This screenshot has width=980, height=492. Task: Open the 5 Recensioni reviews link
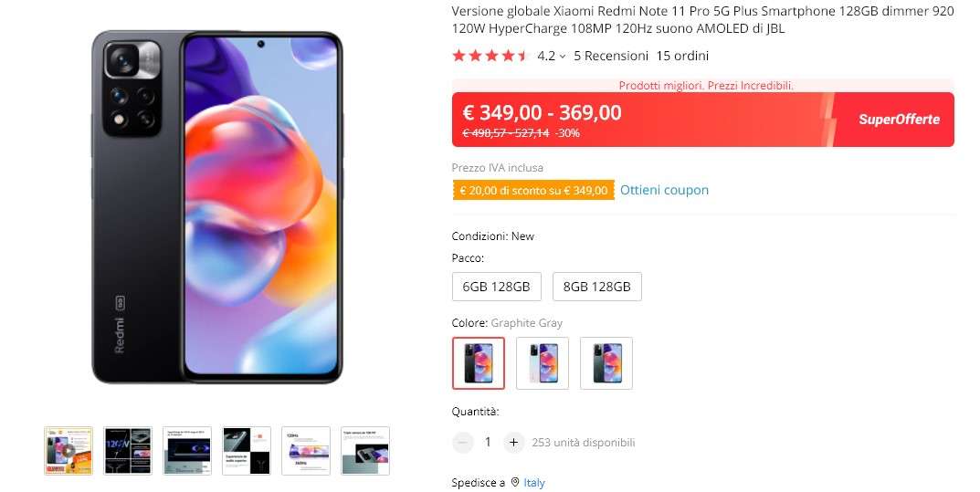(611, 57)
